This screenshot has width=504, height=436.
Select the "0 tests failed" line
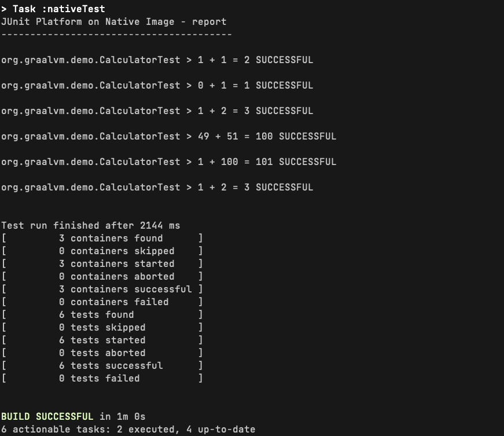coord(99,378)
